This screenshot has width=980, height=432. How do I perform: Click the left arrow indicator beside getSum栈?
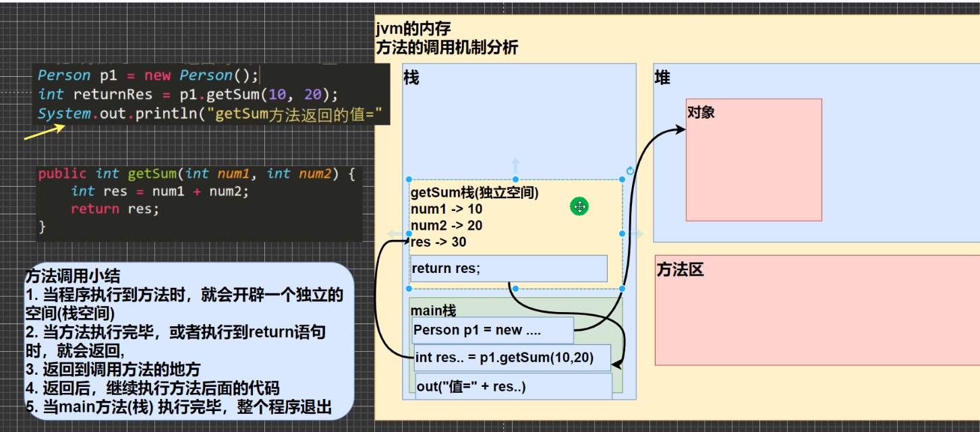point(394,233)
